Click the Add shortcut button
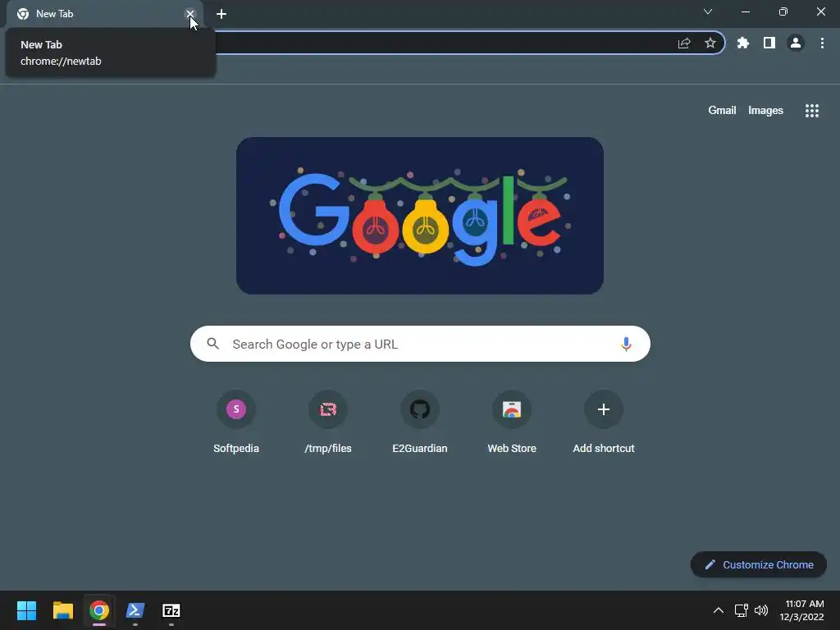840x630 pixels. [604, 422]
